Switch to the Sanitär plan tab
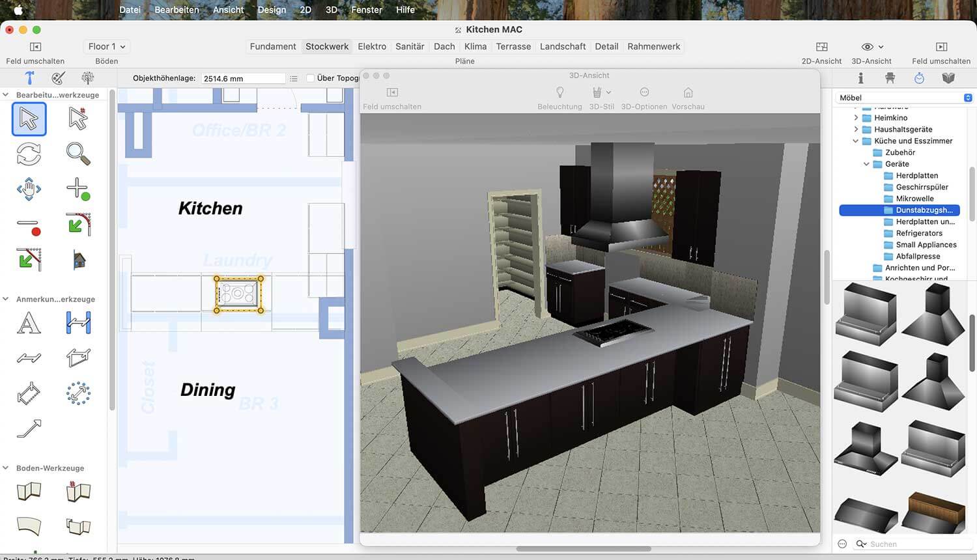The height and width of the screenshot is (560, 977). (410, 46)
